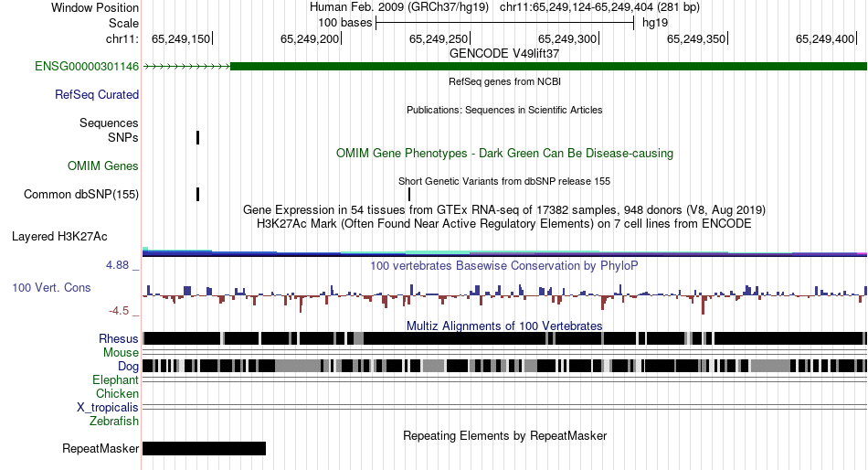Click the RefSeq genes from NCBI title
Image resolution: width=868 pixels, height=470 pixels.
pyautogui.click(x=504, y=81)
